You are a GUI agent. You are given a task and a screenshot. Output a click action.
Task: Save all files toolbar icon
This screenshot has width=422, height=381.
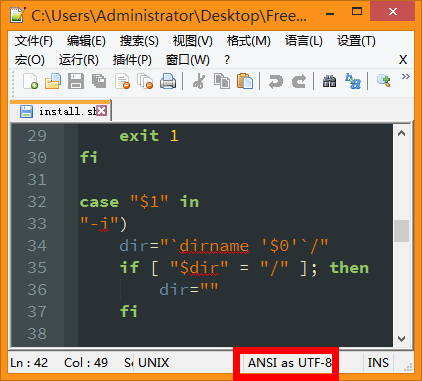click(x=99, y=81)
